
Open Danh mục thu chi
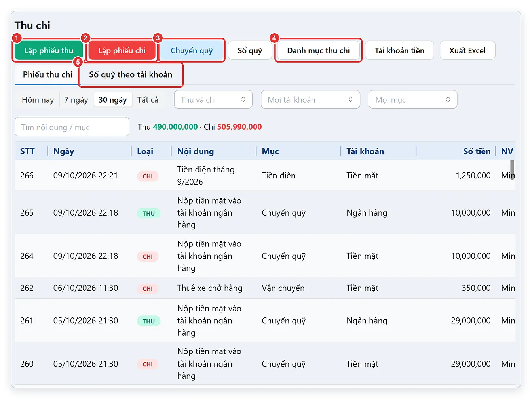pyautogui.click(x=318, y=50)
